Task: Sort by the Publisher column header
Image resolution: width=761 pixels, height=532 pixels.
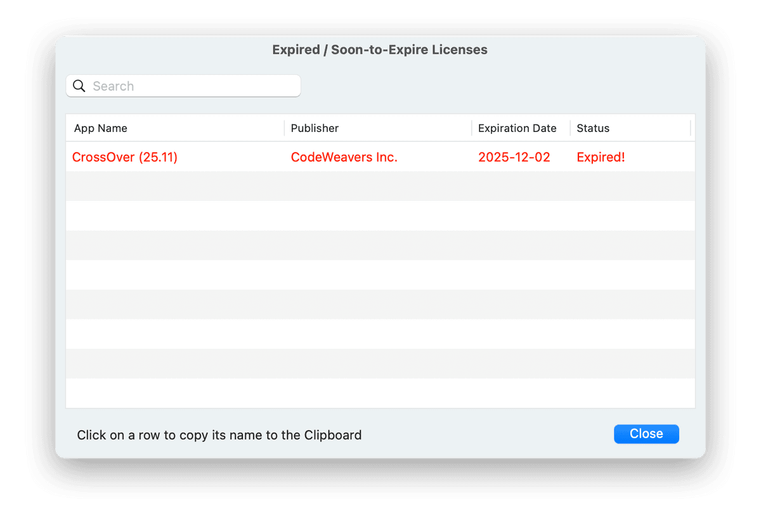Action: coord(315,128)
